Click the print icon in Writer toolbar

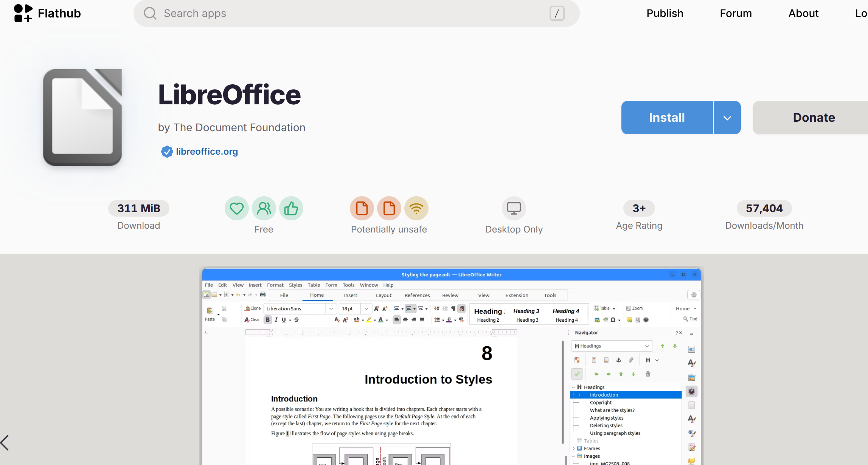[x=263, y=295]
